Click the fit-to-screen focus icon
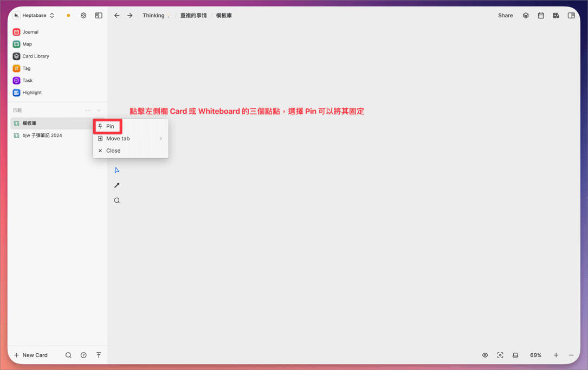The image size is (588, 370). 500,355
